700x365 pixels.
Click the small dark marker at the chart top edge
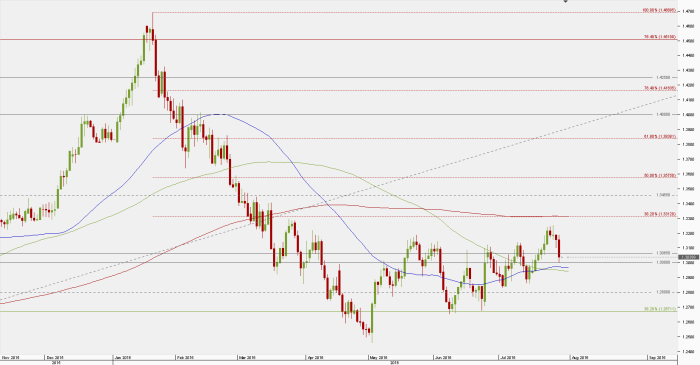pos(566,1)
